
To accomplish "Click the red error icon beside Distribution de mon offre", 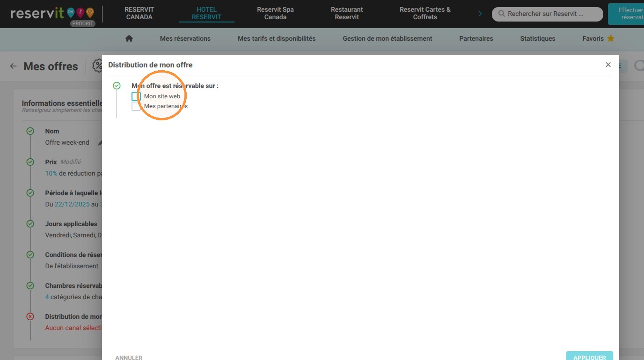I will [x=30, y=316].
